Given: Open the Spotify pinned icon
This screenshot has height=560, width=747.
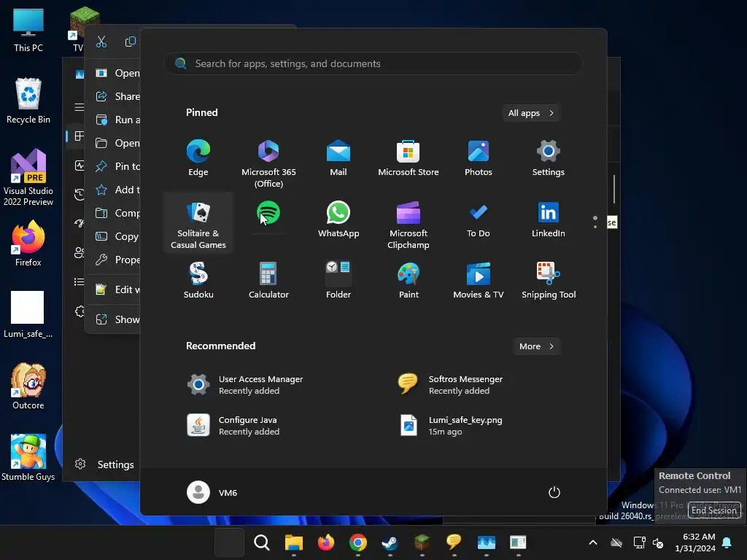Looking at the screenshot, I should pos(268,214).
